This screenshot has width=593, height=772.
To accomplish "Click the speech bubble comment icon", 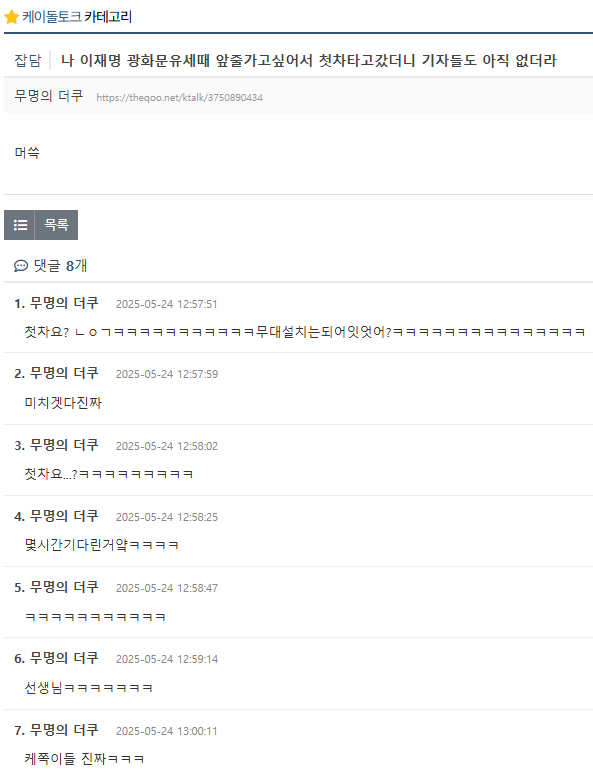I will click(x=21, y=266).
